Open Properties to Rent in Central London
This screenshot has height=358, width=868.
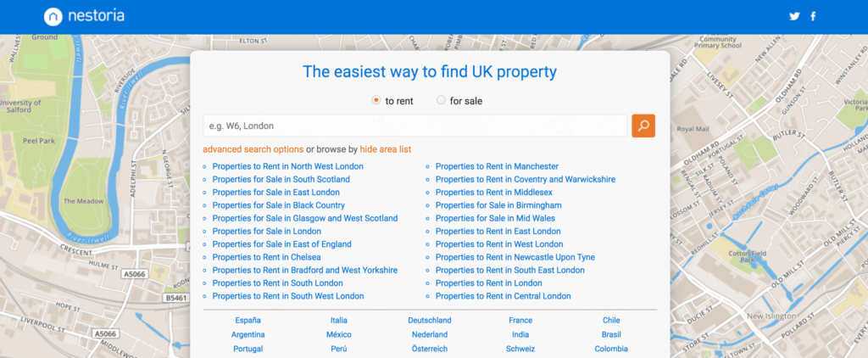tap(503, 296)
